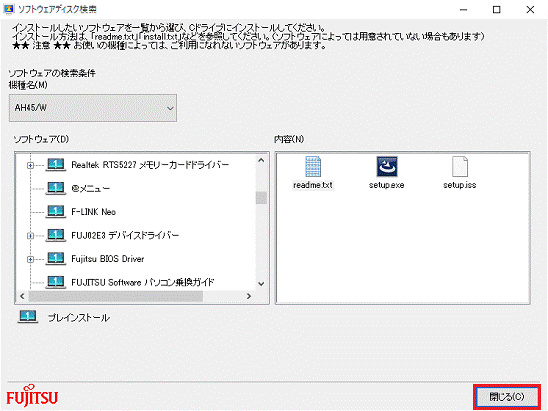
Task: Click the Fujitsu BIOS Driver laptop icon
Action: point(56,259)
